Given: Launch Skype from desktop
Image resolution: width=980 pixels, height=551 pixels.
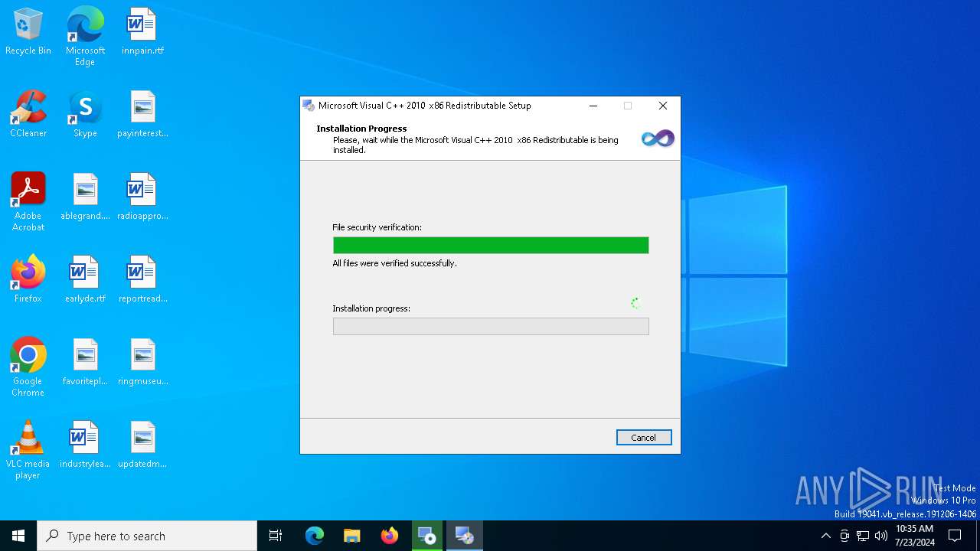Looking at the screenshot, I should (85, 115).
